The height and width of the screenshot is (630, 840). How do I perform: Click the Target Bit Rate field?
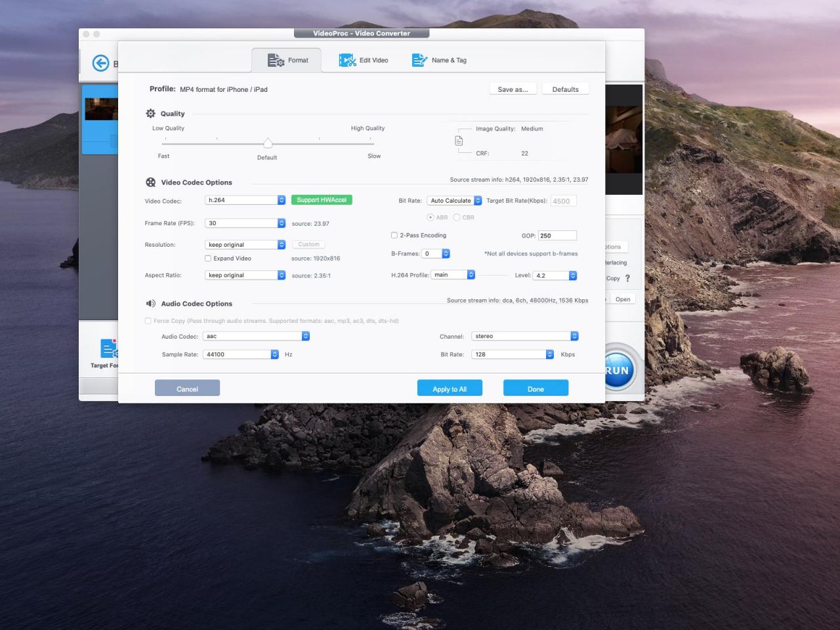point(564,201)
